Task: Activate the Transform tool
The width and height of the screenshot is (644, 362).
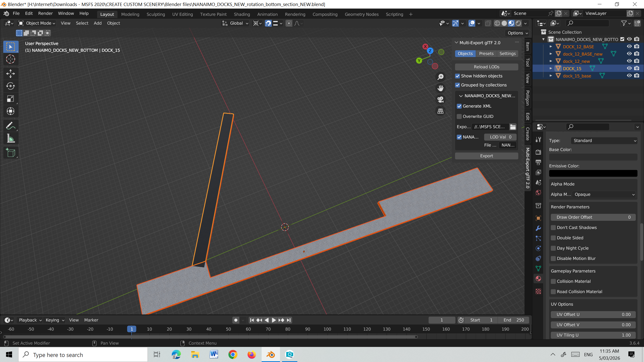Action: point(11,111)
